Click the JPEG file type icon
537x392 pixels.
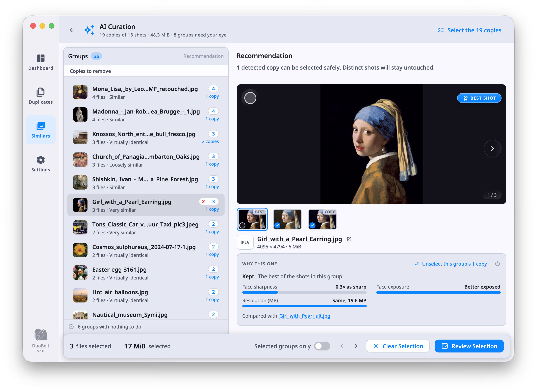tap(245, 242)
